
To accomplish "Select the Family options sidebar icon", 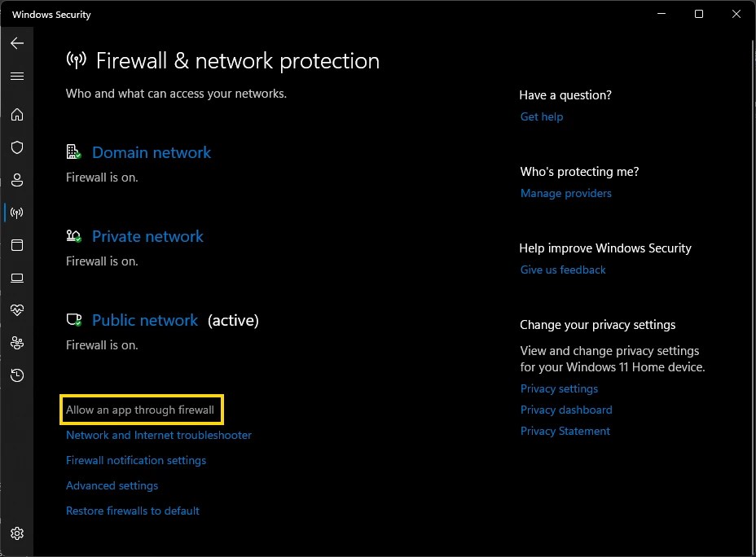I will pyautogui.click(x=17, y=343).
